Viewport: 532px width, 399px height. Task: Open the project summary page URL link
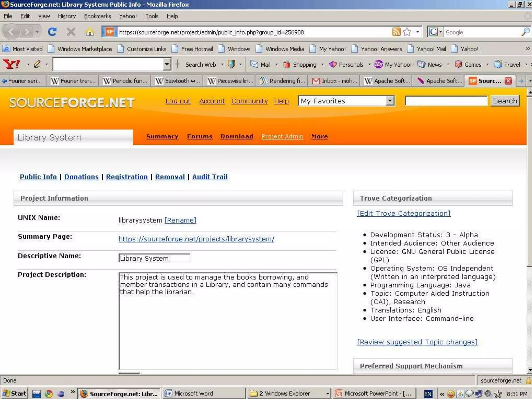(196, 239)
